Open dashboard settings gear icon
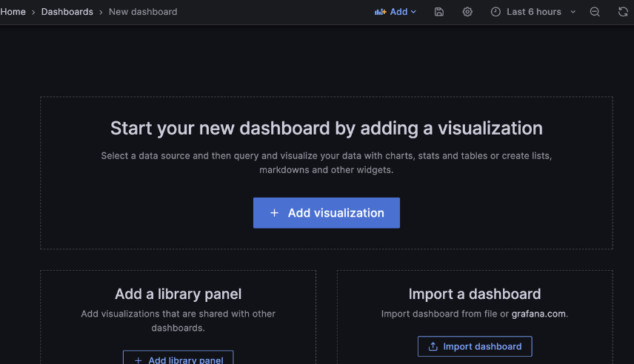The image size is (634, 364). pos(467,12)
